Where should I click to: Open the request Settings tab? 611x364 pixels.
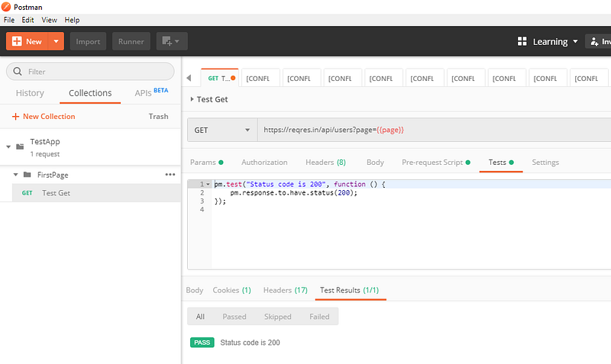[545, 163]
